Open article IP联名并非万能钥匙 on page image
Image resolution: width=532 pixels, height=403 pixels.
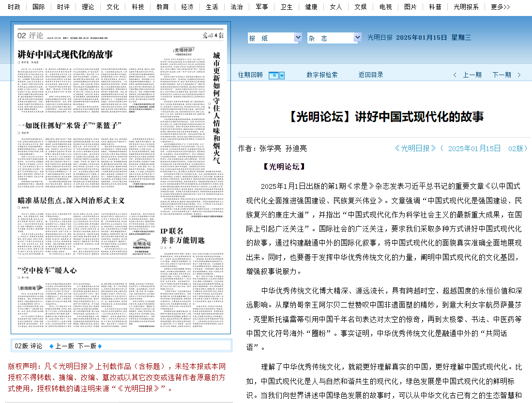click(182, 235)
